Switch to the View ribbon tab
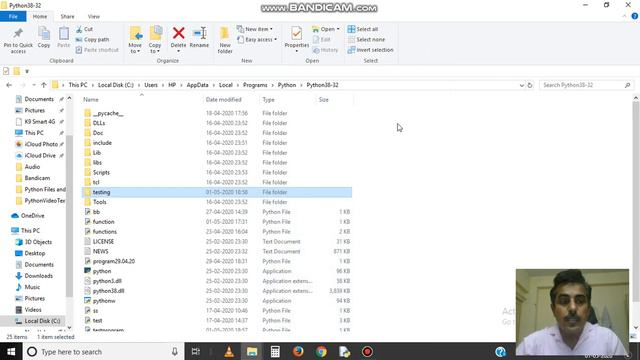 click(93, 16)
